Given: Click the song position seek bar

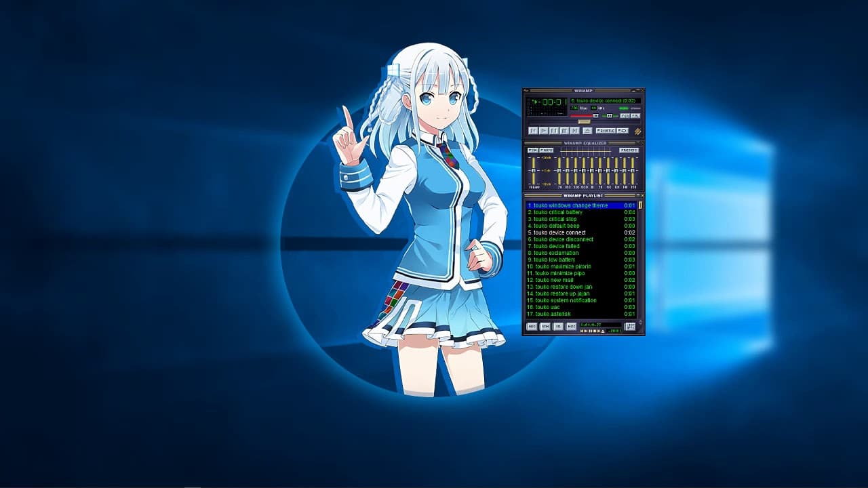Looking at the screenshot, I should point(584,122).
